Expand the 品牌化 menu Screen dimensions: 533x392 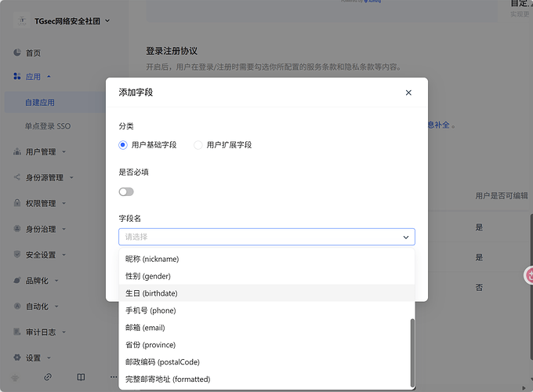(55, 281)
